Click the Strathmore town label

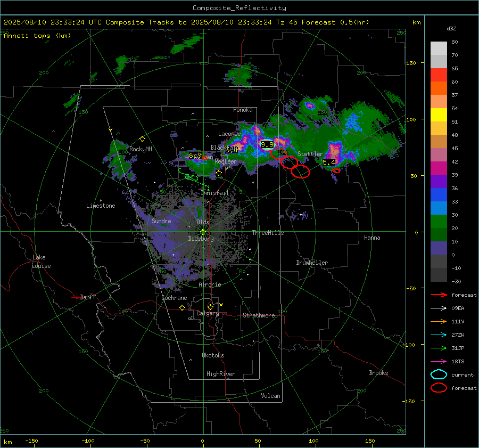pos(259,315)
